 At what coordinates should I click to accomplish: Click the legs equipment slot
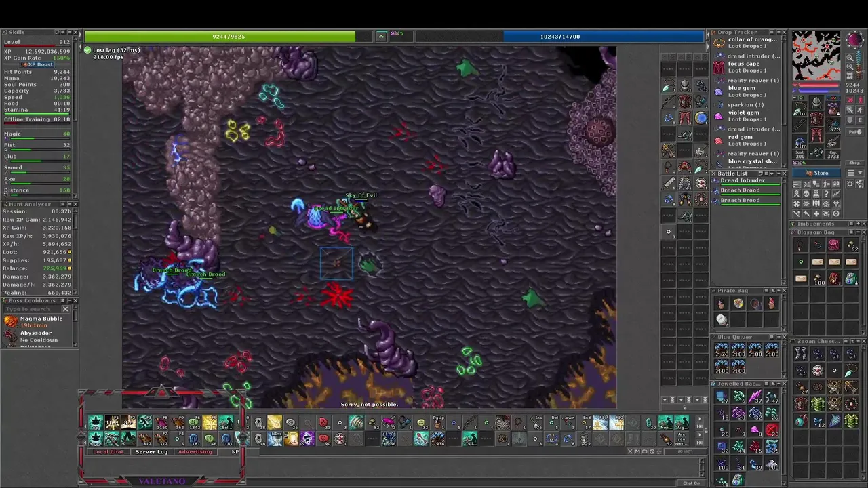pyautogui.click(x=817, y=134)
